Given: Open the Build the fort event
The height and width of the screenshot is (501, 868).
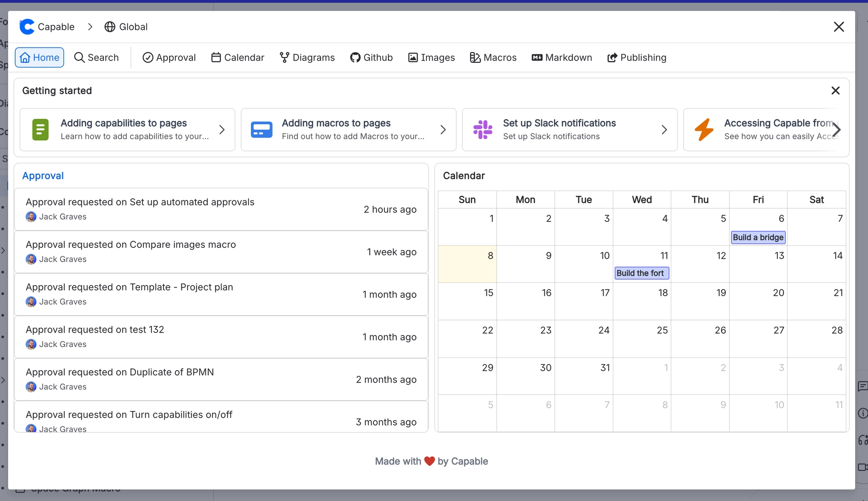Looking at the screenshot, I should (x=641, y=273).
